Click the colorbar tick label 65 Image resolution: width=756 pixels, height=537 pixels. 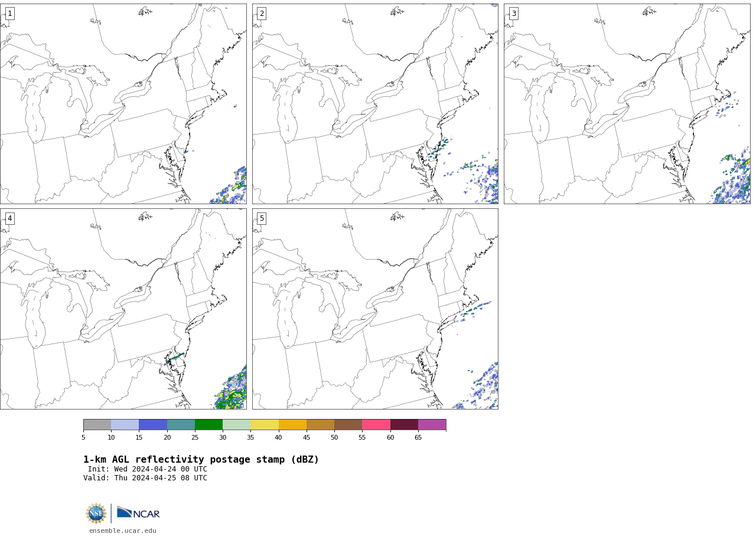coord(418,438)
